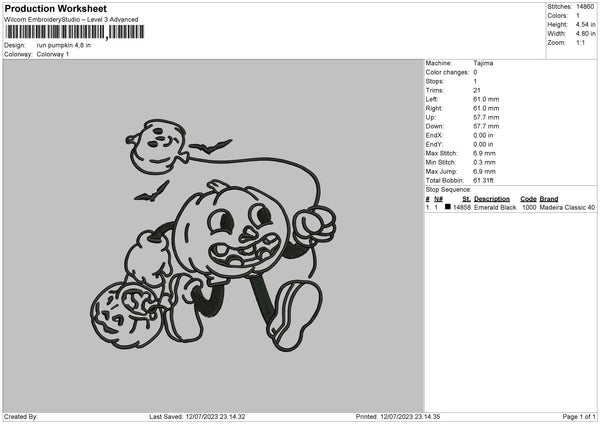Click the 'Emerald Black' thread description
Viewport: 600px width, 424px height.
click(495, 207)
